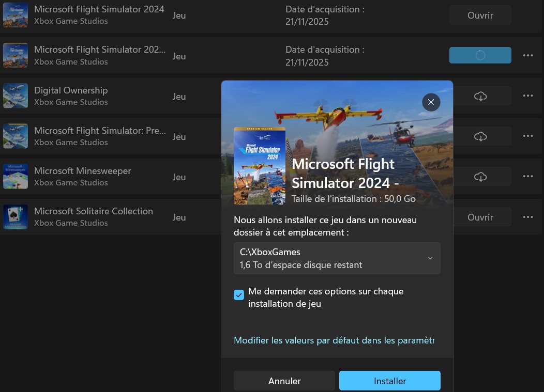Open 'Modifier les valeurs par défaut' link

pyautogui.click(x=334, y=340)
